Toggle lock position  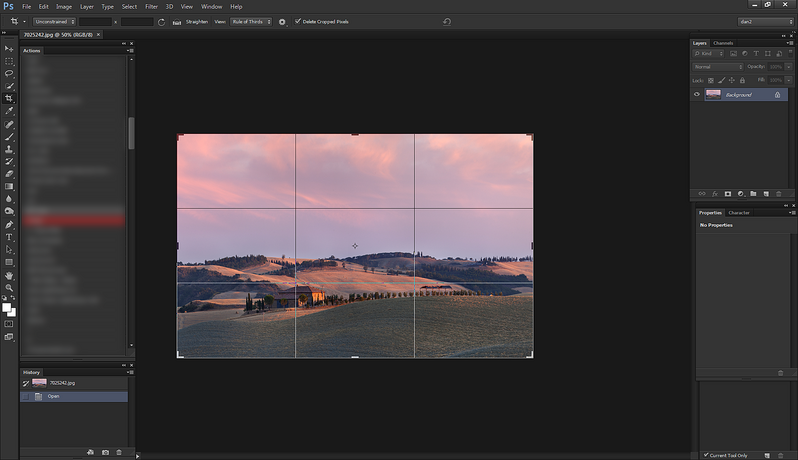point(732,80)
